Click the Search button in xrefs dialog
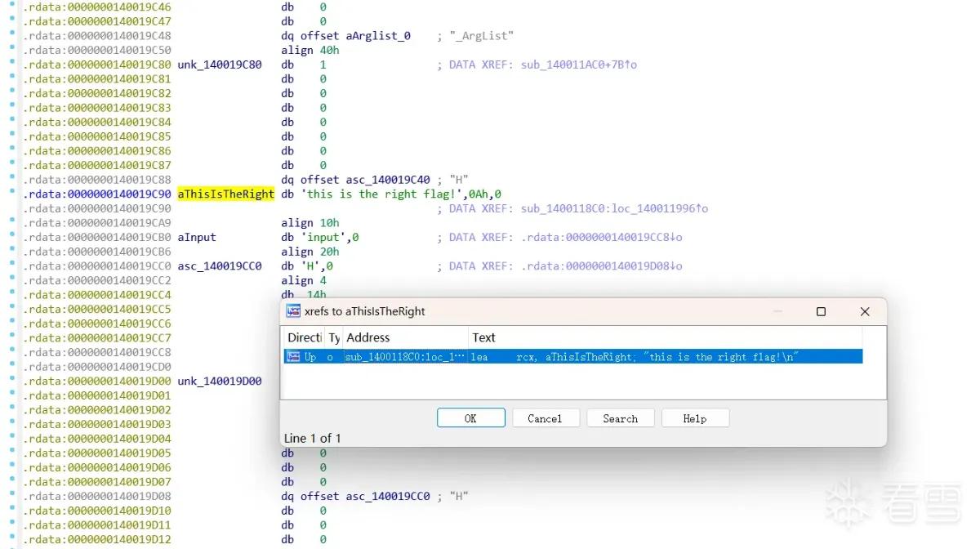The width and height of the screenshot is (980, 549). click(x=621, y=418)
